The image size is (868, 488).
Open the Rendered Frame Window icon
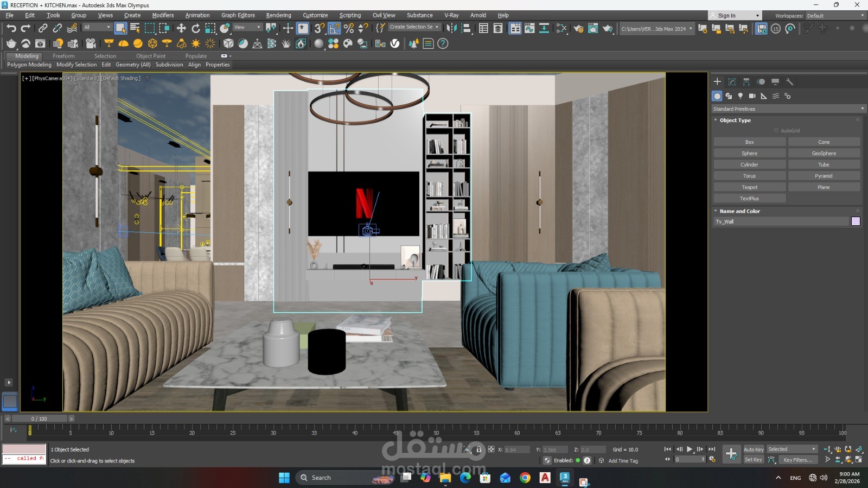pyautogui.click(x=593, y=28)
